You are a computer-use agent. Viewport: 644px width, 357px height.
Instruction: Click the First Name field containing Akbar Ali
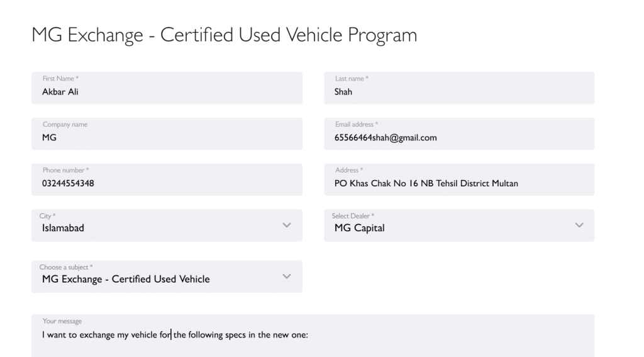point(167,88)
